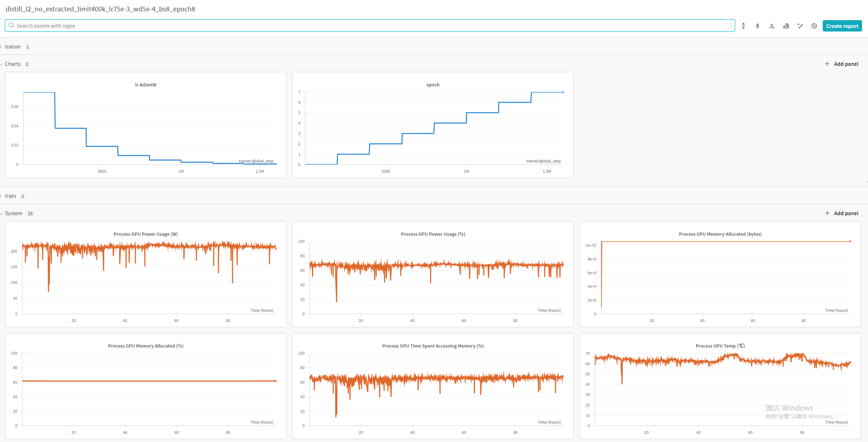Image resolution: width=868 pixels, height=442 pixels.
Task: Open the lr-AdamW chart panel
Action: tap(146, 125)
